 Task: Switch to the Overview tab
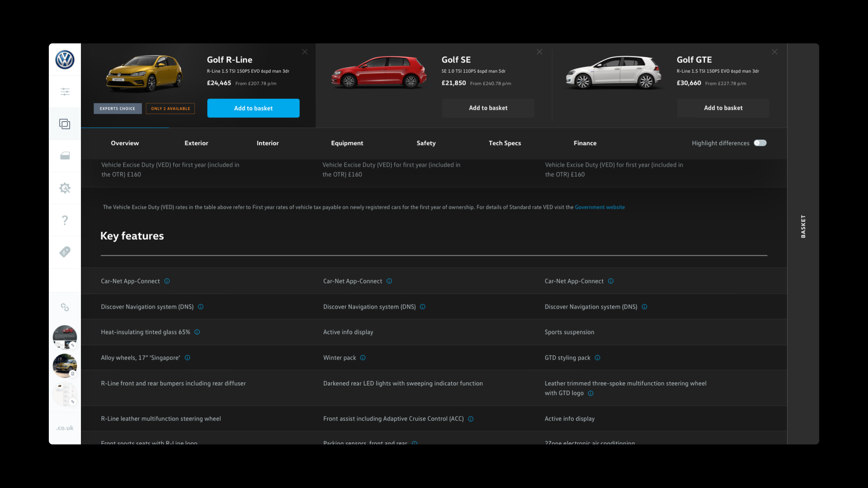tap(125, 143)
